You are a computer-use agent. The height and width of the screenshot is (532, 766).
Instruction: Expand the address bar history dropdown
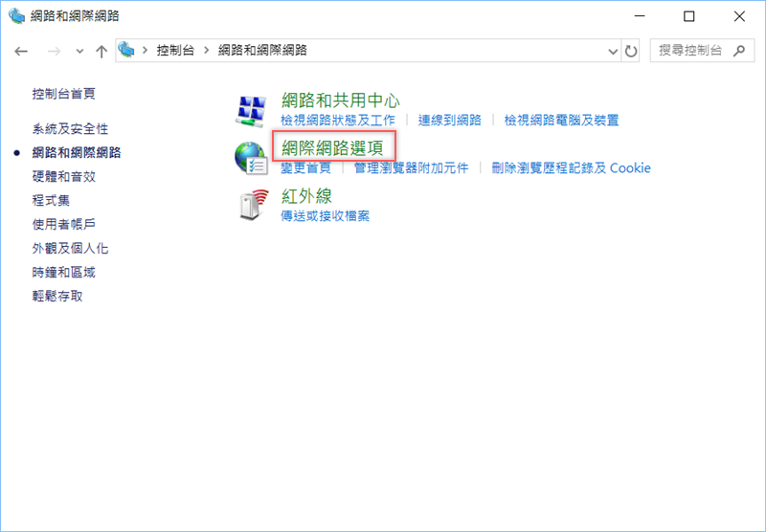tap(613, 51)
